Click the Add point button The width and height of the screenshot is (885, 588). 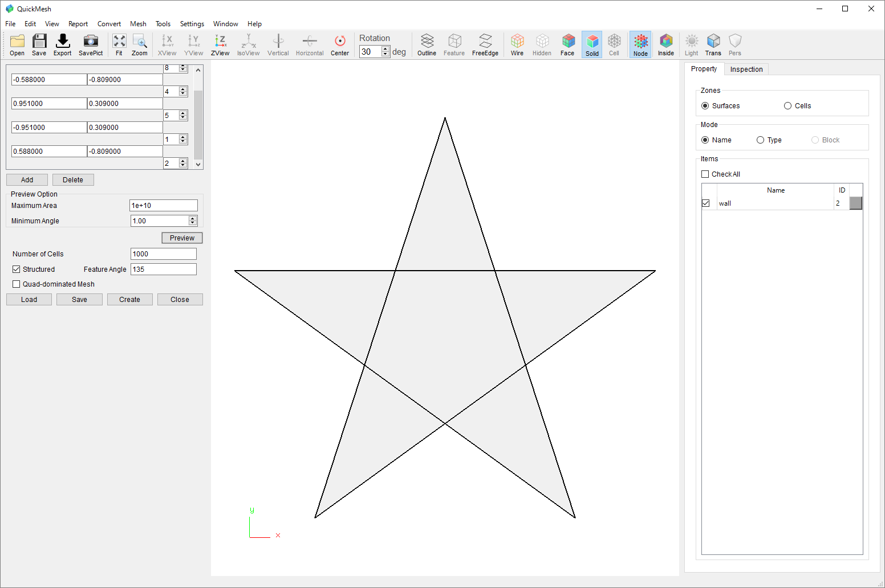pyautogui.click(x=27, y=180)
